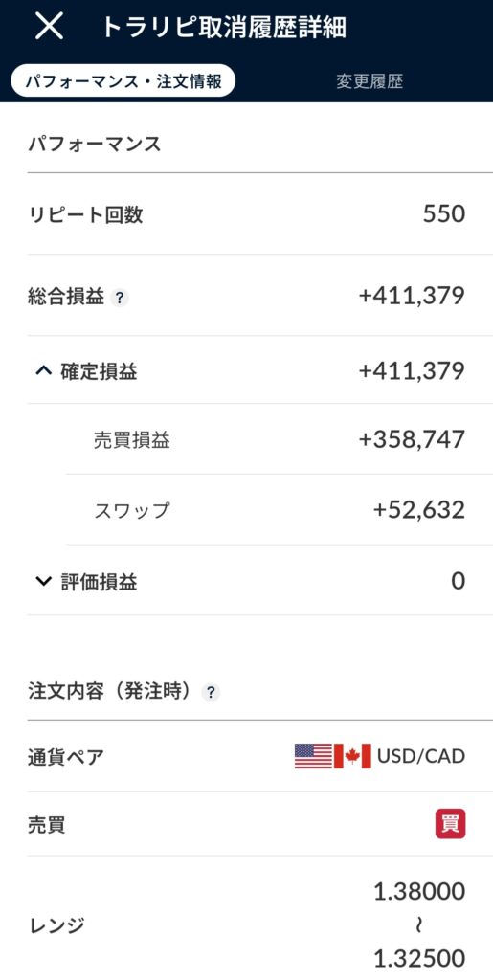Tap the トラリピ取消履歴詳細 header title
Screen dimensions: 493x980
click(x=223, y=28)
